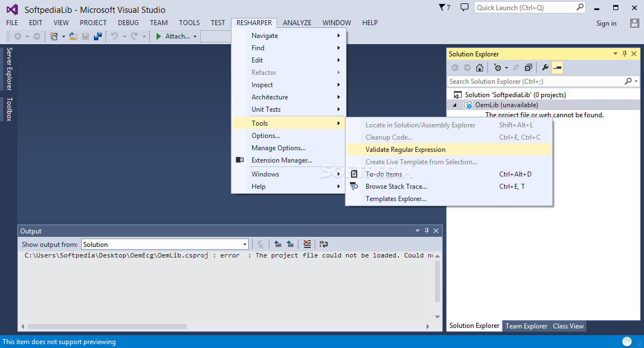Choose Validate Regular Expression menu item

[449, 150]
